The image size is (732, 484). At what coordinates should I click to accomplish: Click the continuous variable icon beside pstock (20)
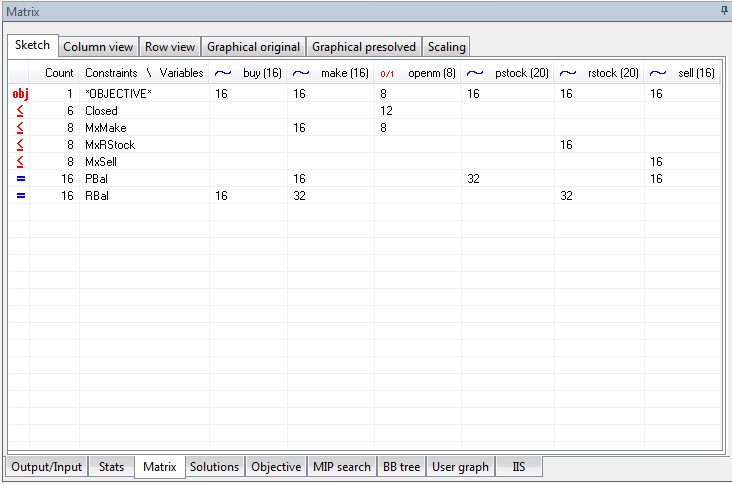[x=476, y=73]
